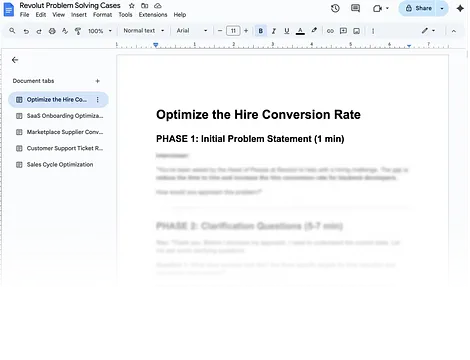Switch to Marketplace Supplier Conv... tab
Image resolution: width=470 pixels, height=360 pixels.
[58, 132]
